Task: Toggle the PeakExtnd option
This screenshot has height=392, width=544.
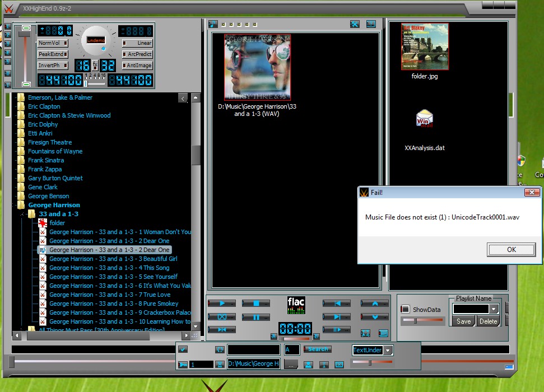Action: 53,54
